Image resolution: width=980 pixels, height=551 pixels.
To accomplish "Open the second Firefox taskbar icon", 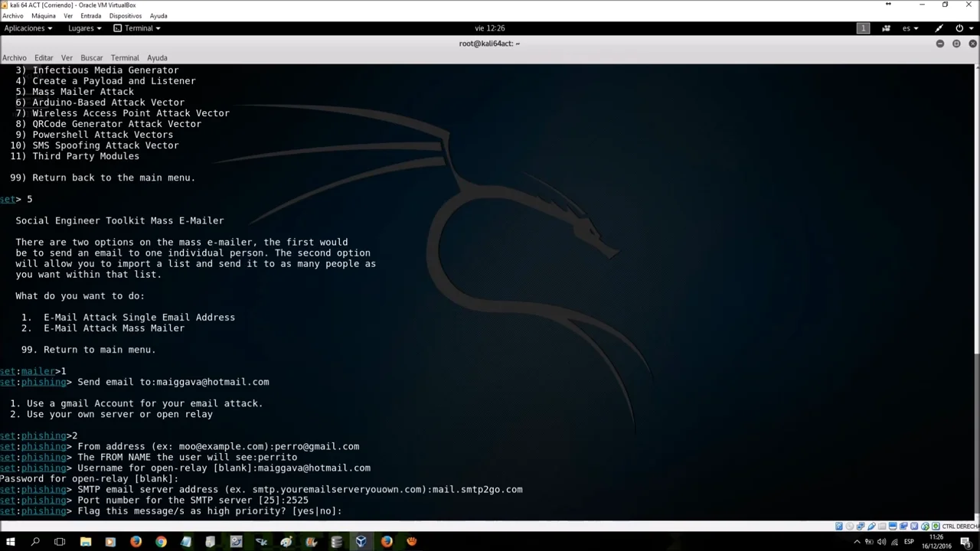I will point(387,542).
